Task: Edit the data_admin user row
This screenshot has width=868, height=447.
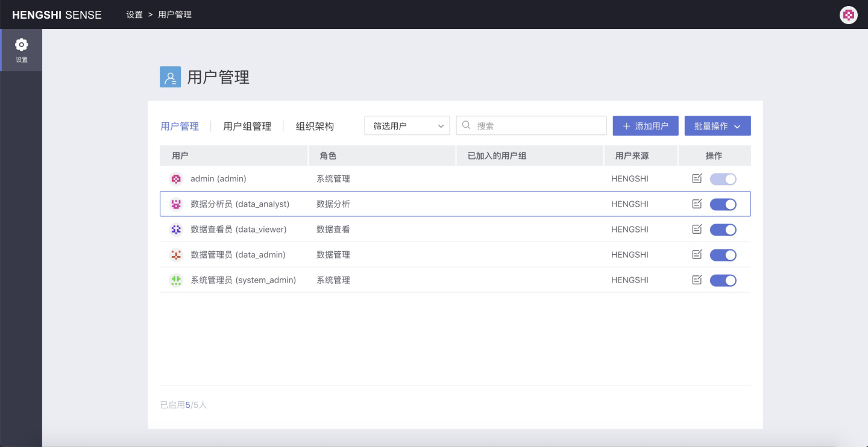Action: tap(697, 254)
